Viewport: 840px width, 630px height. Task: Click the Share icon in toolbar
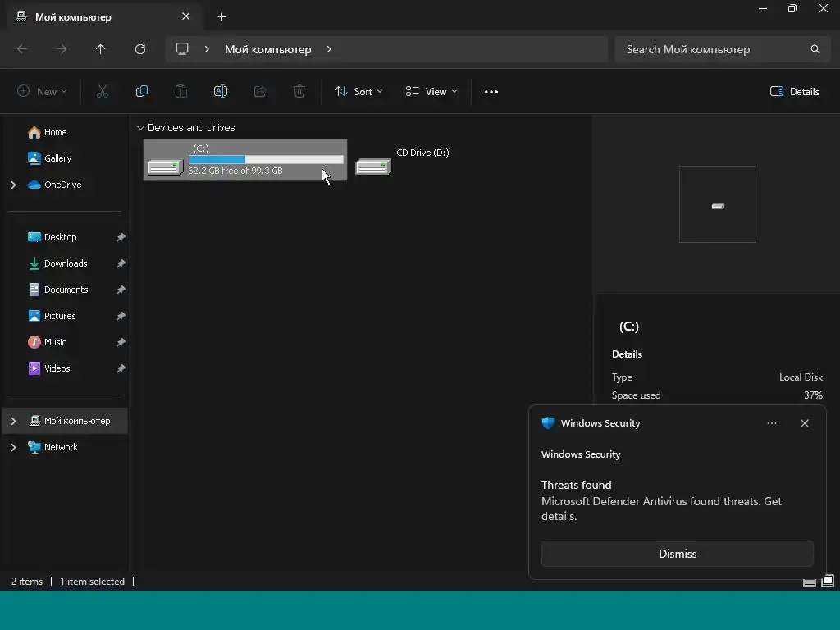pyautogui.click(x=260, y=92)
